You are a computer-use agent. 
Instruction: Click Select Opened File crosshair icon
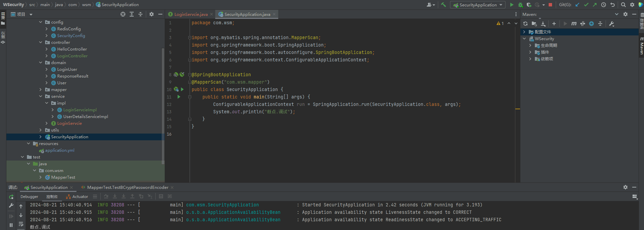[x=123, y=14]
